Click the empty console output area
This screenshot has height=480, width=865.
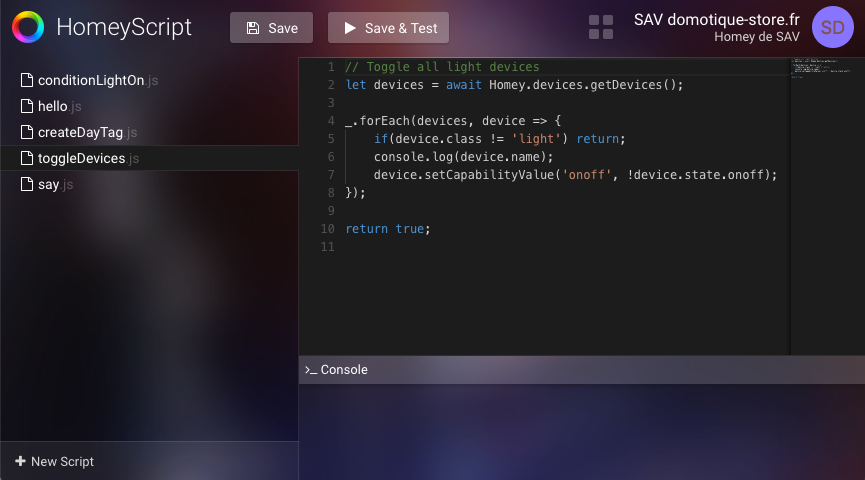coord(582,431)
